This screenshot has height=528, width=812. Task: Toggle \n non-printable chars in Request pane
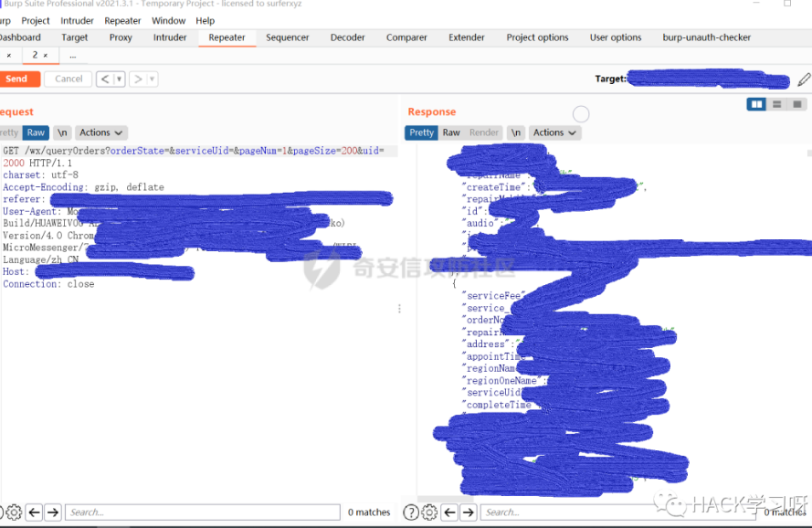pos(62,132)
